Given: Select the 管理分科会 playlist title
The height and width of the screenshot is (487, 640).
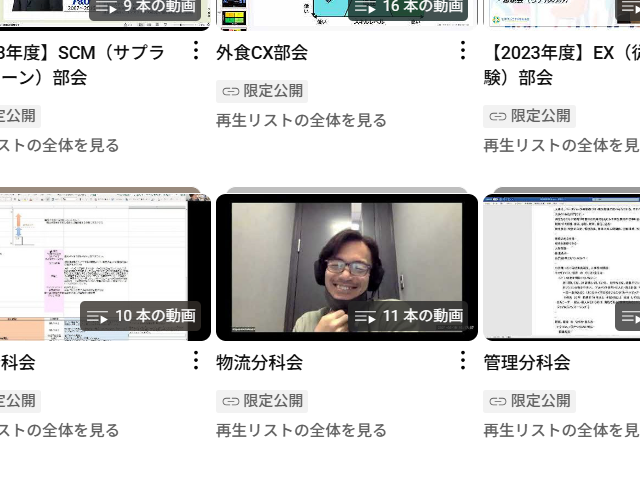Looking at the screenshot, I should click(526, 362).
